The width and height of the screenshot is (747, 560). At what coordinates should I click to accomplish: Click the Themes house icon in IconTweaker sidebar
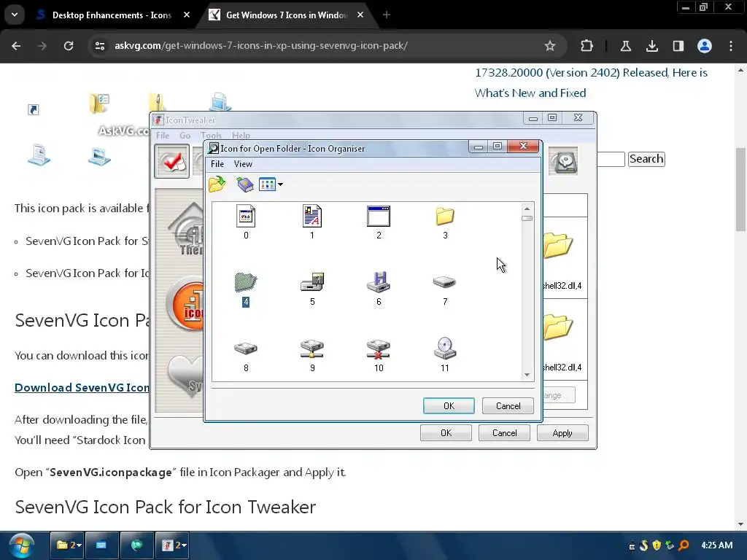point(187,230)
